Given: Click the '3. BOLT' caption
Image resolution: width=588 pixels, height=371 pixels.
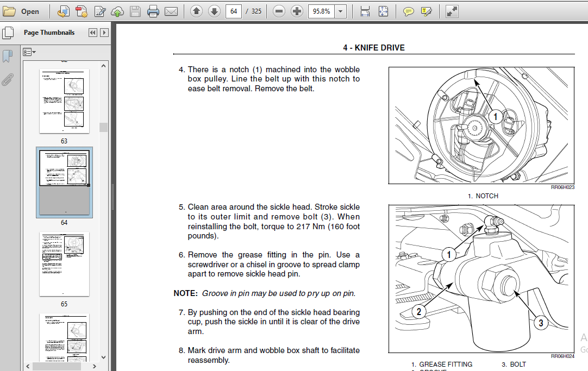Looking at the screenshot, I should [514, 364].
